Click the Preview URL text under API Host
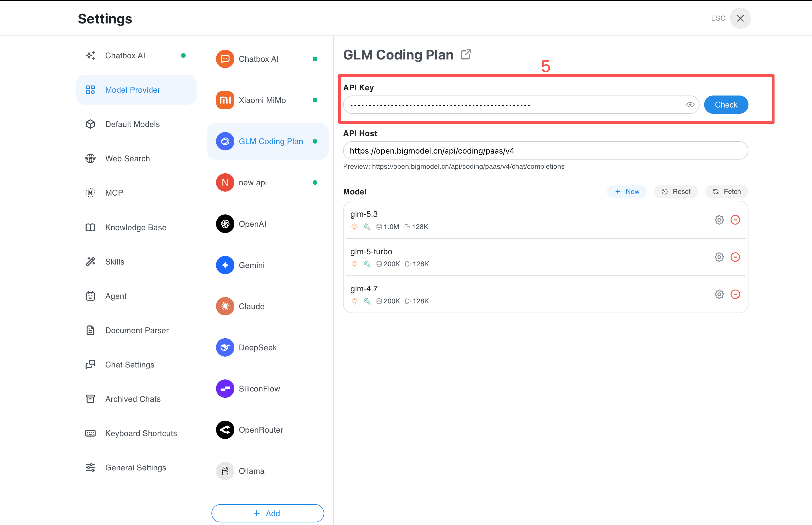 (x=453, y=166)
